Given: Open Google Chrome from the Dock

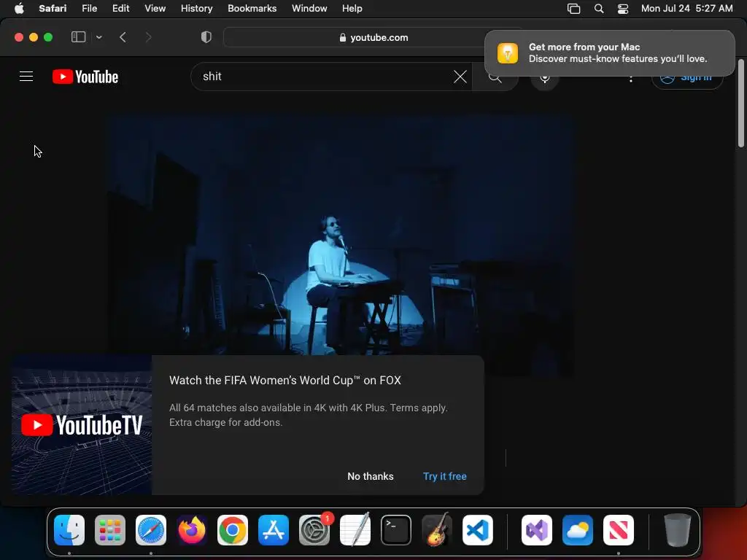Looking at the screenshot, I should (233, 529).
